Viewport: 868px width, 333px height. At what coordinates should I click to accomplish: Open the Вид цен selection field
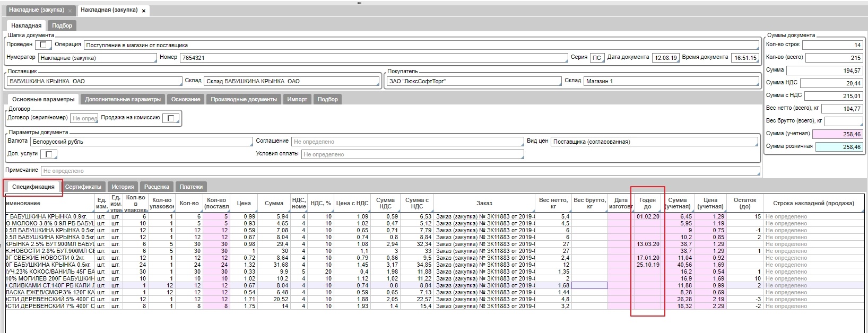click(x=654, y=142)
